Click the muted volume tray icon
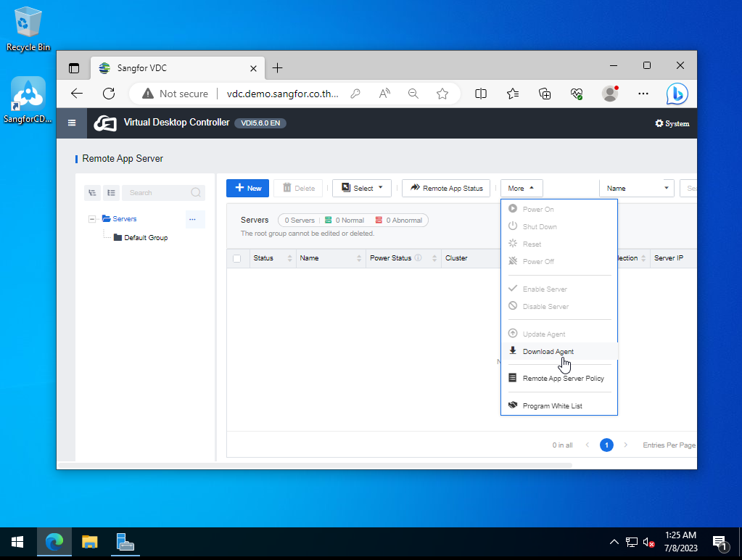Viewport: 742px width, 560px height. (x=648, y=543)
